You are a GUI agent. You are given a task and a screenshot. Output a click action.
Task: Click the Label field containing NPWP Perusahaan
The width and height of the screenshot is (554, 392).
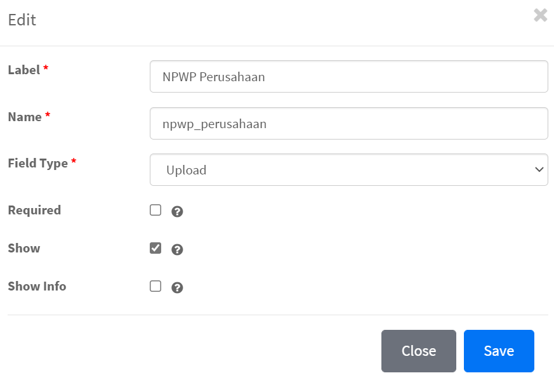click(x=348, y=77)
